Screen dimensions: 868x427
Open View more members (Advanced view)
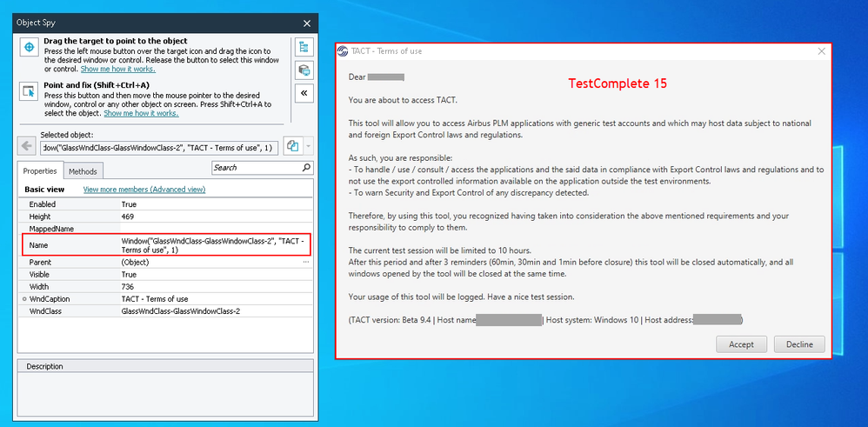click(x=144, y=190)
